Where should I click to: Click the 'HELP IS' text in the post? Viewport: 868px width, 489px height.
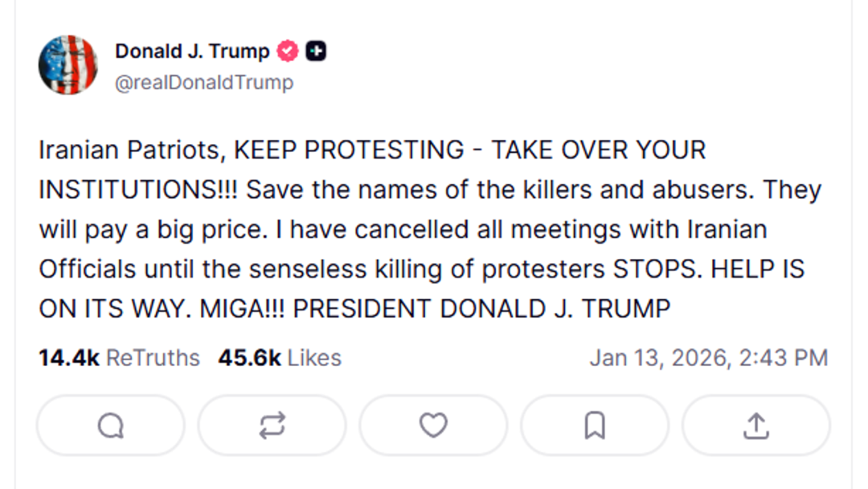point(757,269)
